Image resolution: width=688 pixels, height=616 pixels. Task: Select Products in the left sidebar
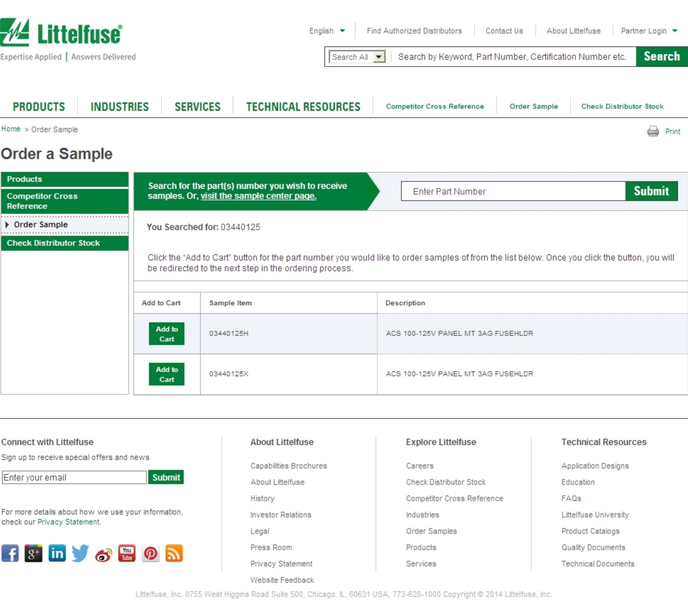coord(65,179)
